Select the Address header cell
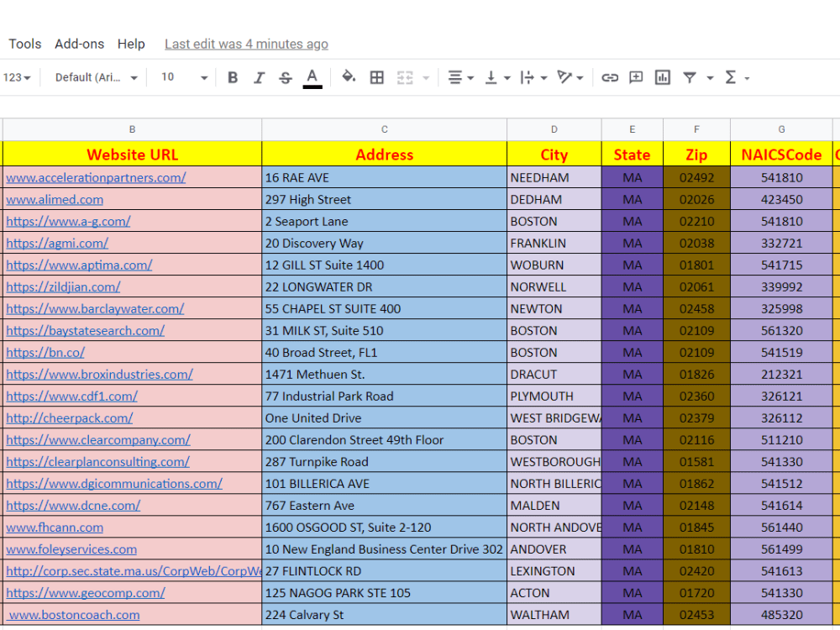Viewport: 840px width, 630px height. click(384, 155)
